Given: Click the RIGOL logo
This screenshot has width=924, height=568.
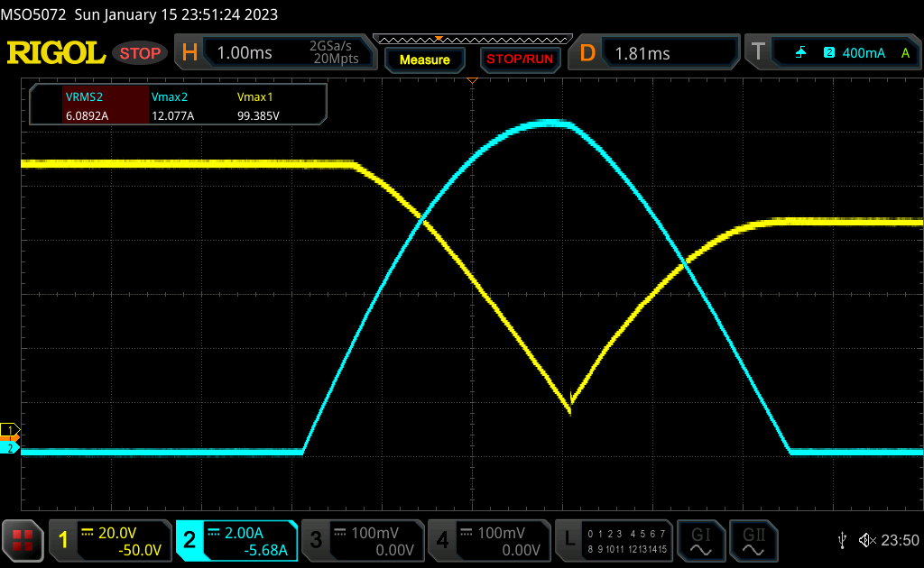Looking at the screenshot, I should [x=56, y=53].
